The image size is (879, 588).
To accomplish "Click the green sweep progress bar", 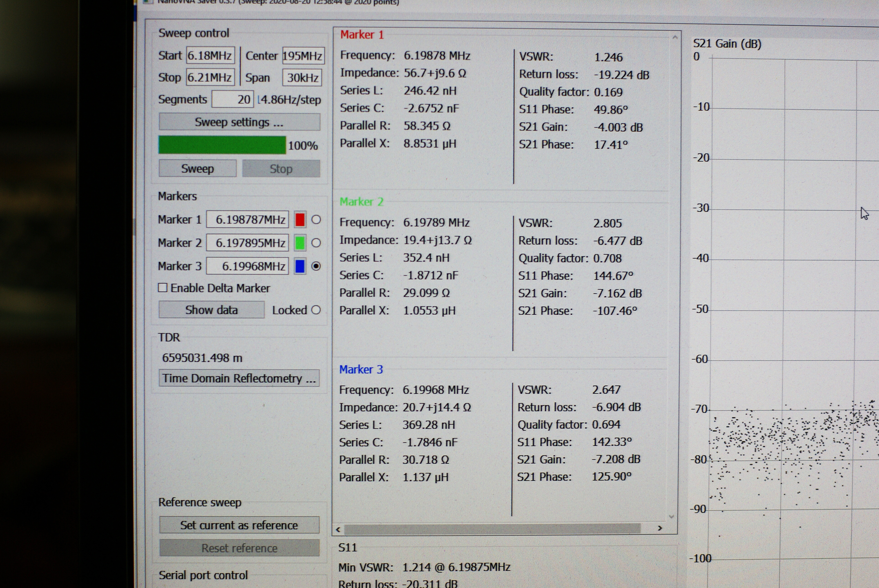I will coord(222,145).
